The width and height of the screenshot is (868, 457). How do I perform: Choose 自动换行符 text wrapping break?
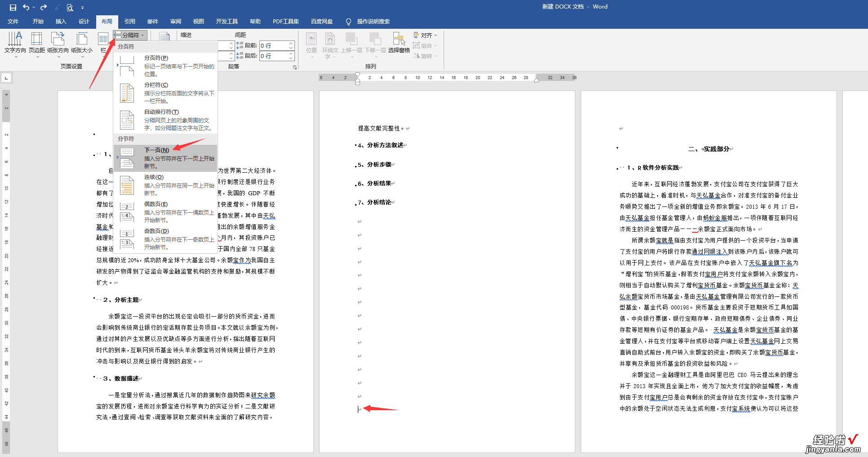click(x=165, y=120)
